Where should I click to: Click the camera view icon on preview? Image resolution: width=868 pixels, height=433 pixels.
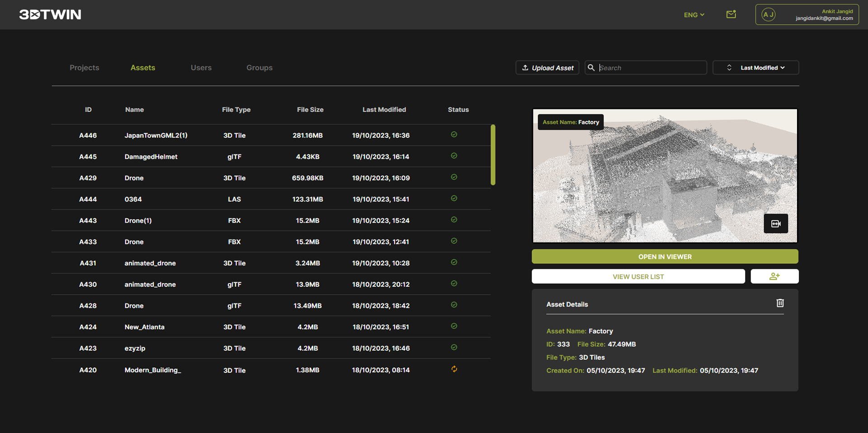point(776,224)
